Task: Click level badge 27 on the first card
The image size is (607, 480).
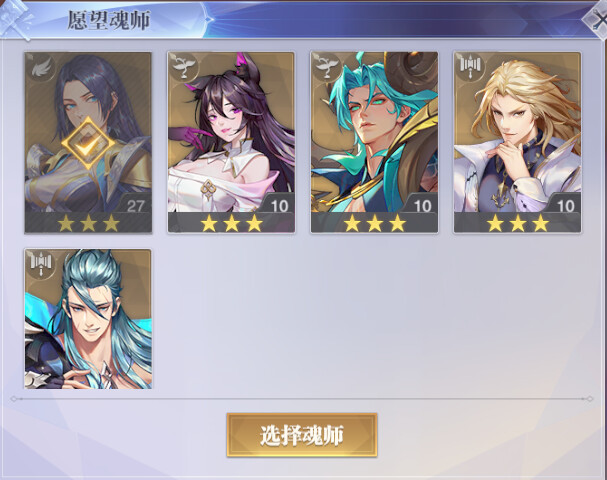Action: [x=134, y=205]
